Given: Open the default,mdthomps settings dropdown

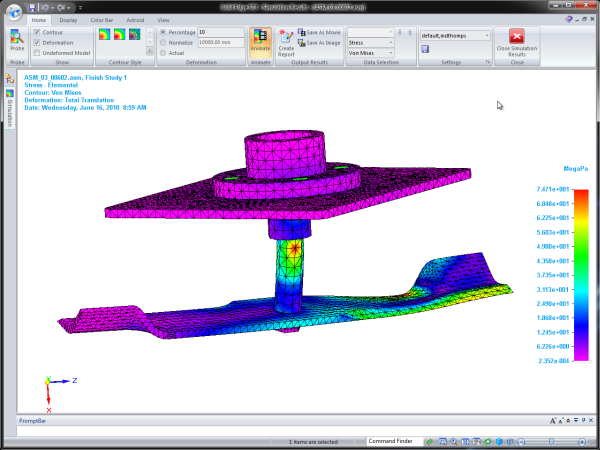Looking at the screenshot, I should point(456,35).
